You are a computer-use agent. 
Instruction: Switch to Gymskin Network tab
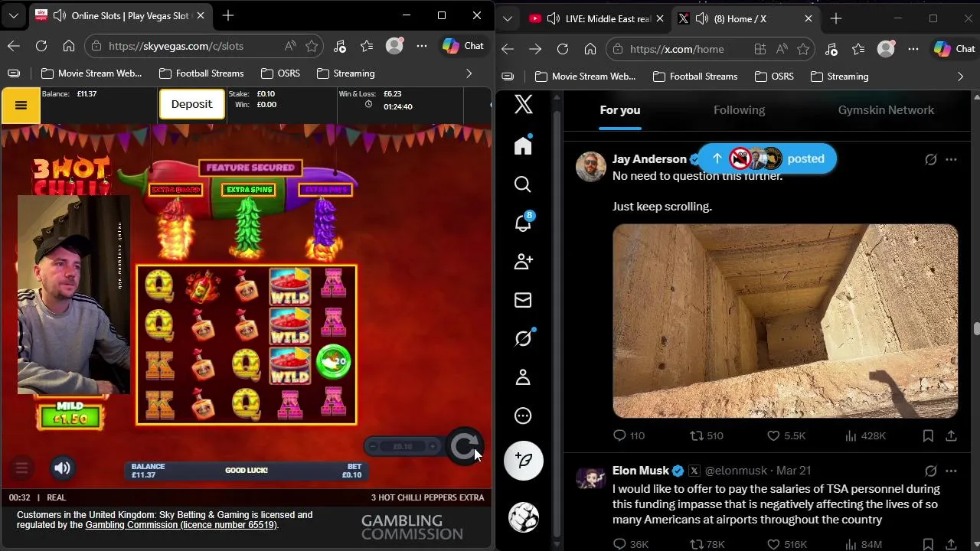[x=886, y=110]
